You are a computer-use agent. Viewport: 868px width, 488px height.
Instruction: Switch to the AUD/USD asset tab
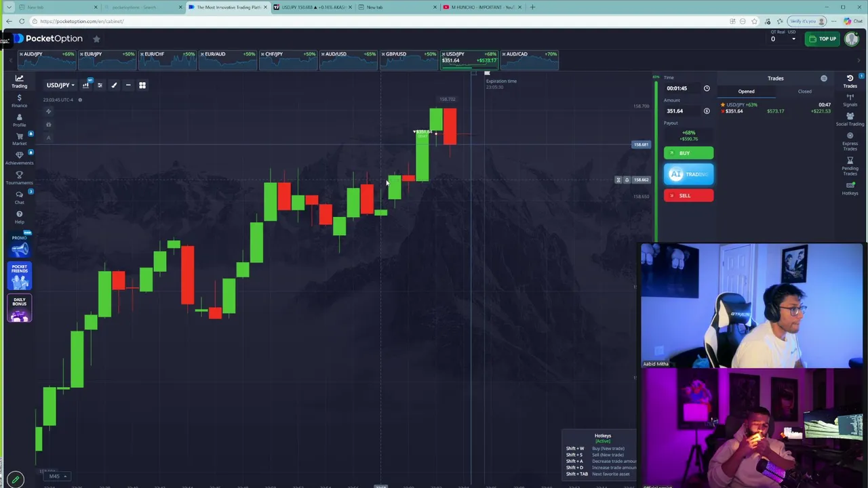pos(349,60)
